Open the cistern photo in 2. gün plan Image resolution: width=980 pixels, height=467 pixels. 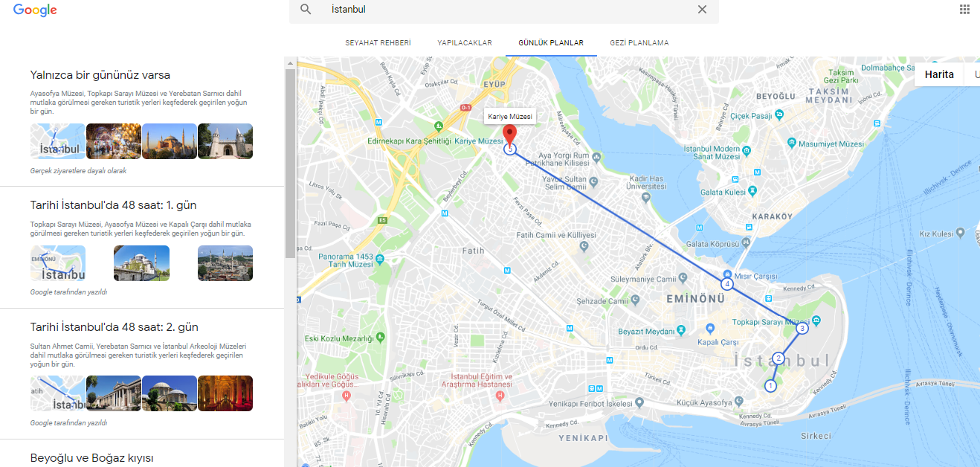(225, 393)
